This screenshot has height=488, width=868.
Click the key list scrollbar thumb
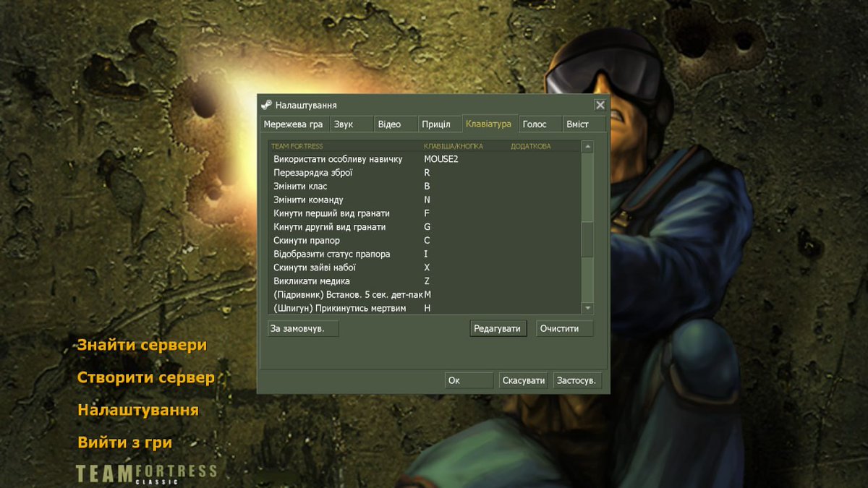point(587,240)
